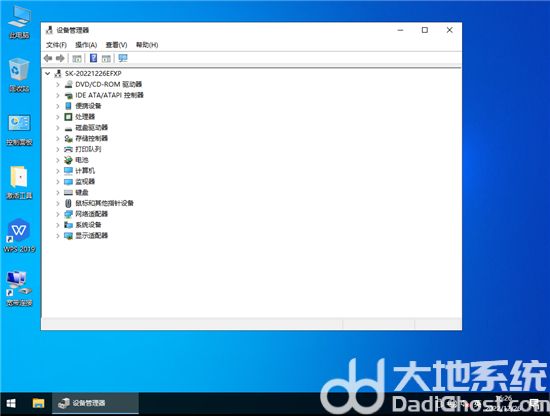The image size is (550, 416).
Task: Expand the DVD/CD-ROM 驱动器 node
Action: pyautogui.click(x=58, y=84)
